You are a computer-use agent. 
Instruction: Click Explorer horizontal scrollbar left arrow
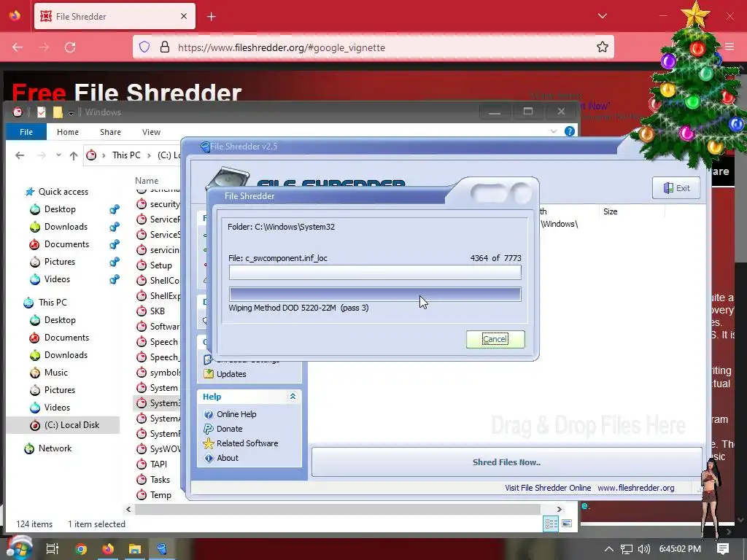point(128,509)
